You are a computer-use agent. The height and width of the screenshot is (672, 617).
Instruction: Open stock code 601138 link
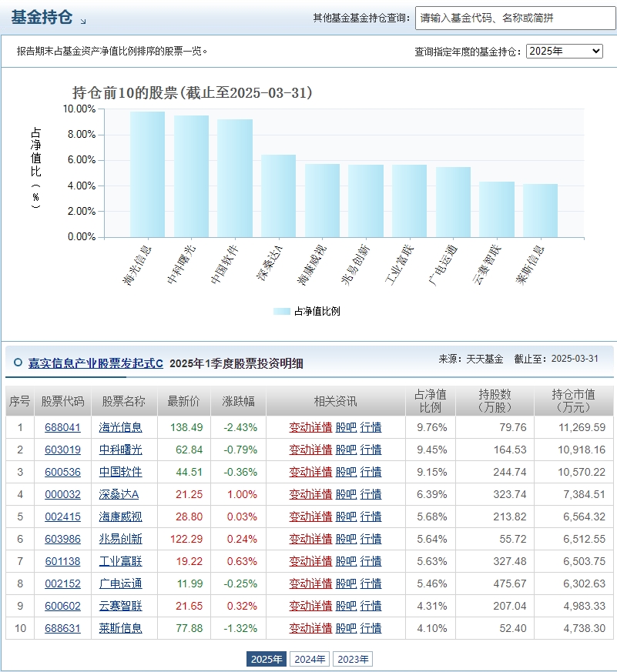click(62, 561)
